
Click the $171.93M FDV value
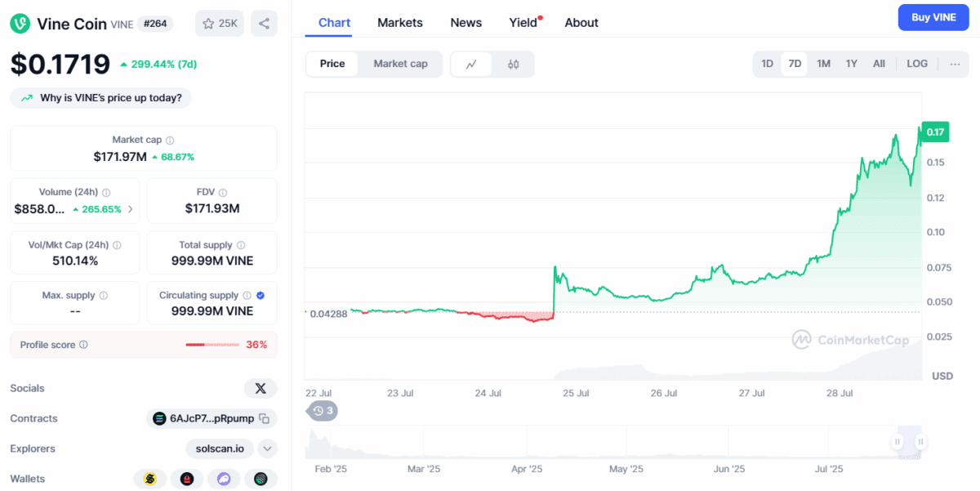pos(212,208)
